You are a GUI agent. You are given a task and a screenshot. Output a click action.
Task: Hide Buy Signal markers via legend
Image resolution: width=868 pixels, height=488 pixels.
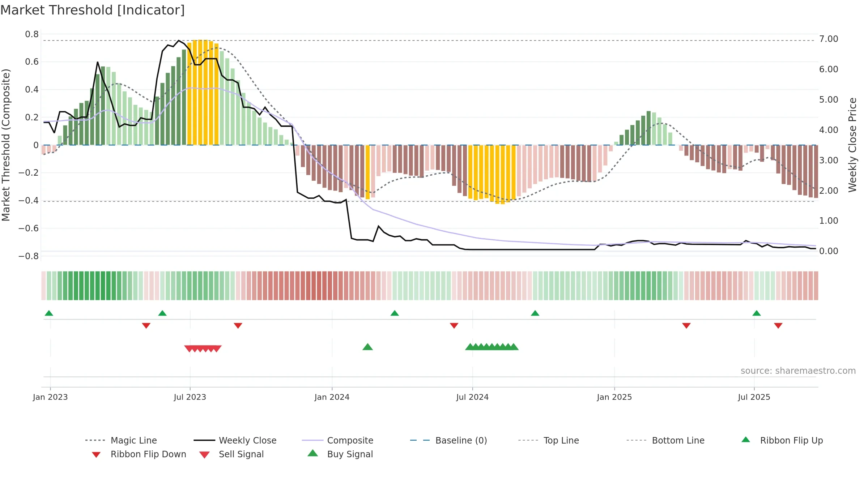(x=340, y=454)
